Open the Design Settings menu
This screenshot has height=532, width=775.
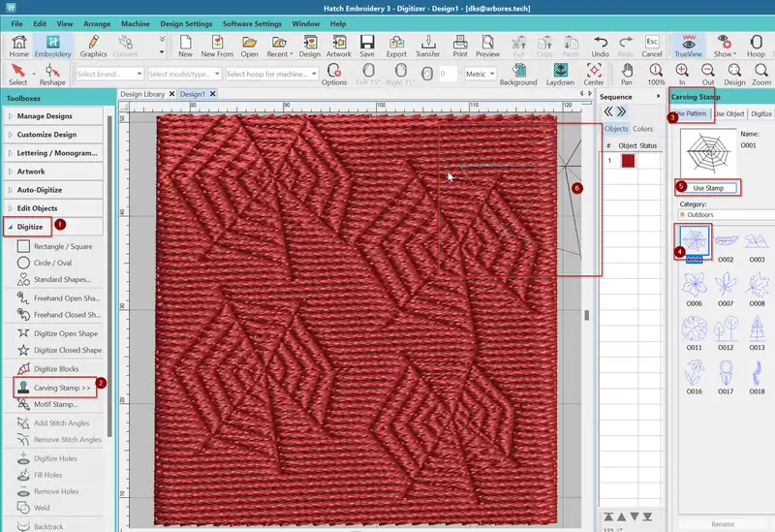pos(186,22)
